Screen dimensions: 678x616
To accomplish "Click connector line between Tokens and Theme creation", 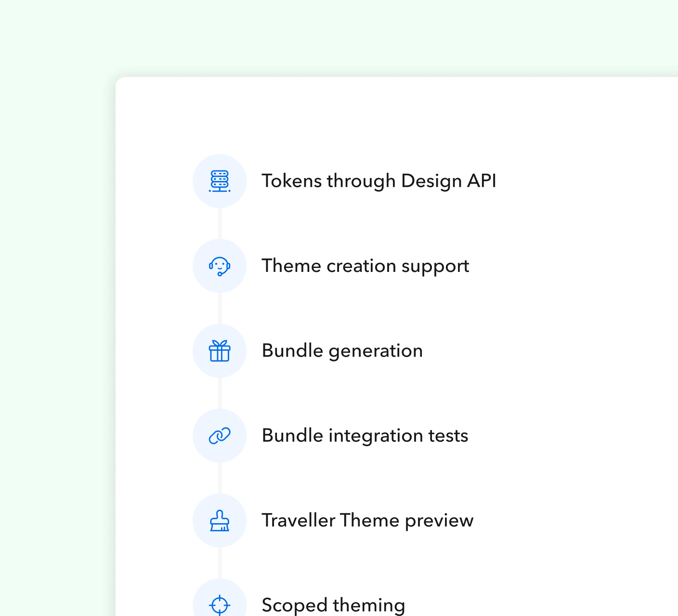I will point(220,223).
